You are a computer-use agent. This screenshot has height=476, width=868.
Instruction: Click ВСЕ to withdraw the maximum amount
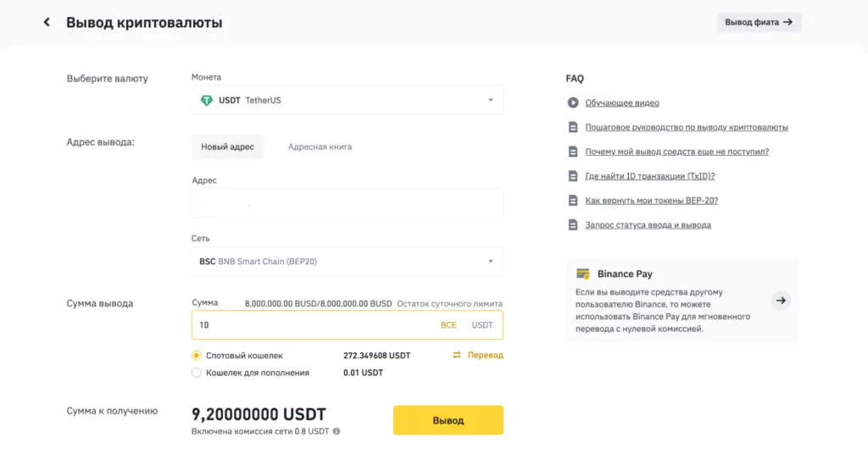[448, 325]
